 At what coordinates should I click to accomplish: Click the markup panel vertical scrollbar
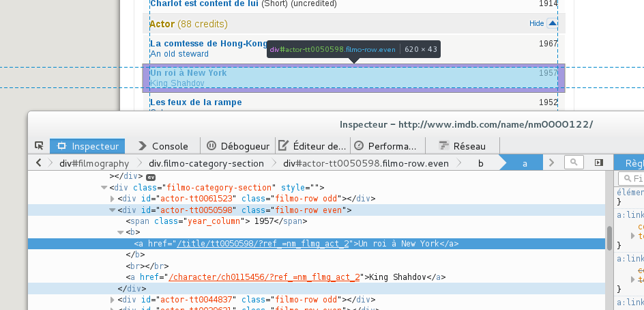tap(609, 238)
